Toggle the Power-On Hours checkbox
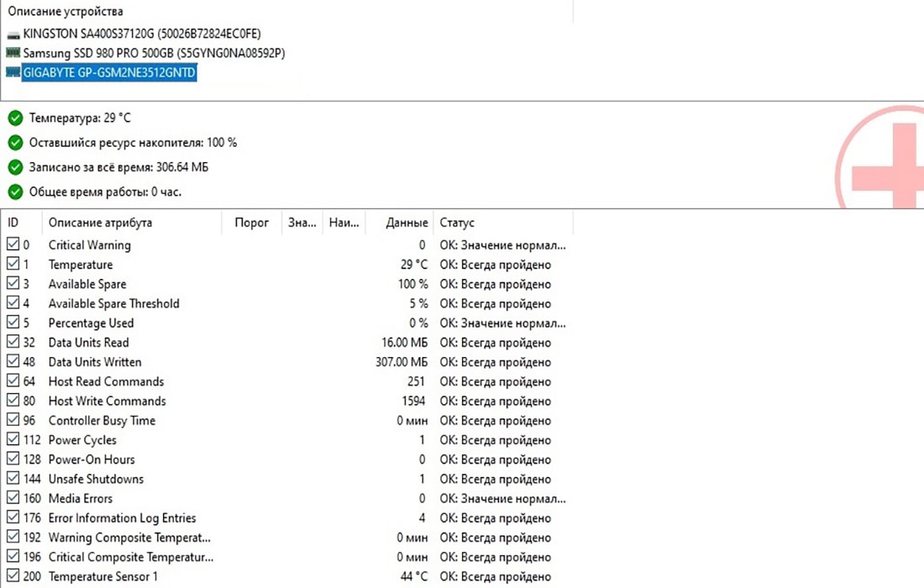Image resolution: width=924 pixels, height=588 pixels. (x=13, y=458)
